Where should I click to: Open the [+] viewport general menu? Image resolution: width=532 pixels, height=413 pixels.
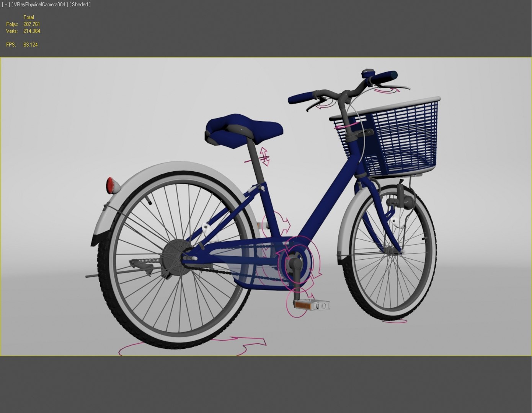pyautogui.click(x=6, y=5)
